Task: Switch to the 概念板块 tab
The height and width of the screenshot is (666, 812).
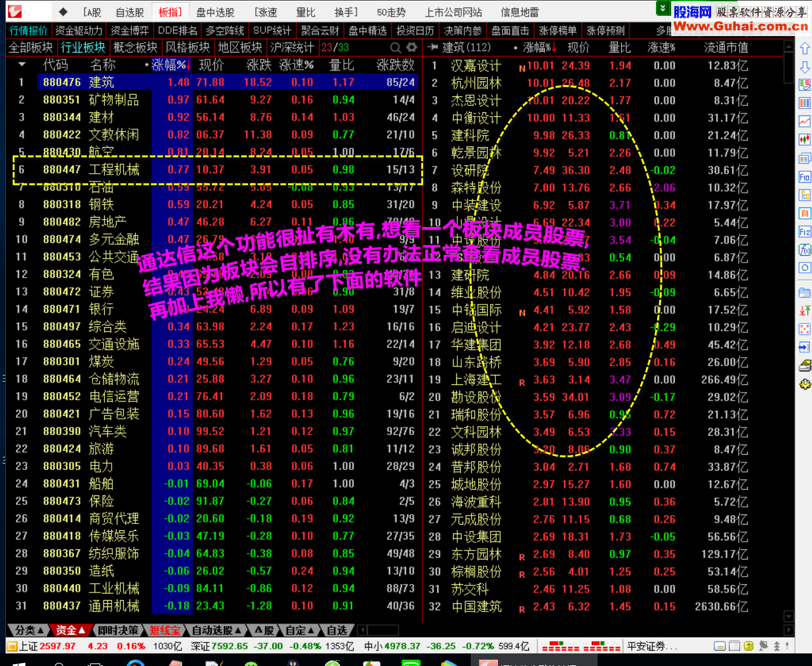Action: point(135,48)
